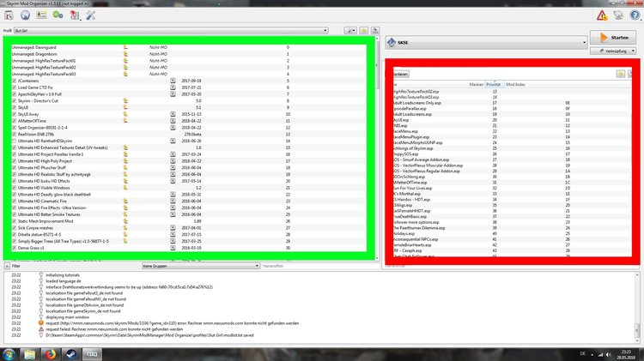Click the SKSE icon in executable selector
The height and width of the screenshot is (361, 644).
click(x=392, y=42)
